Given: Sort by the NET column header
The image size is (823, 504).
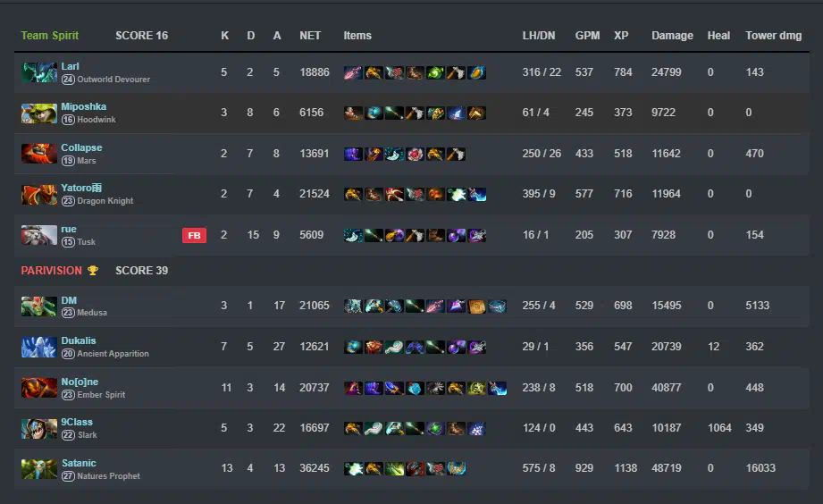Looking at the screenshot, I should coord(310,35).
